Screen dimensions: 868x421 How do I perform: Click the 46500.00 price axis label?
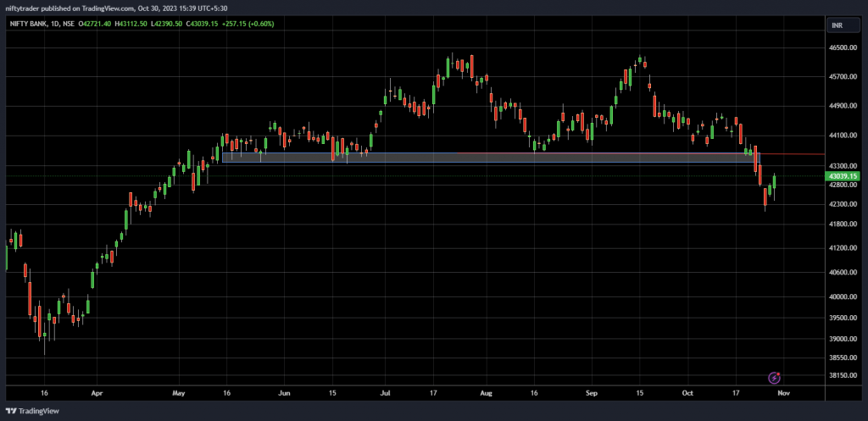point(843,48)
